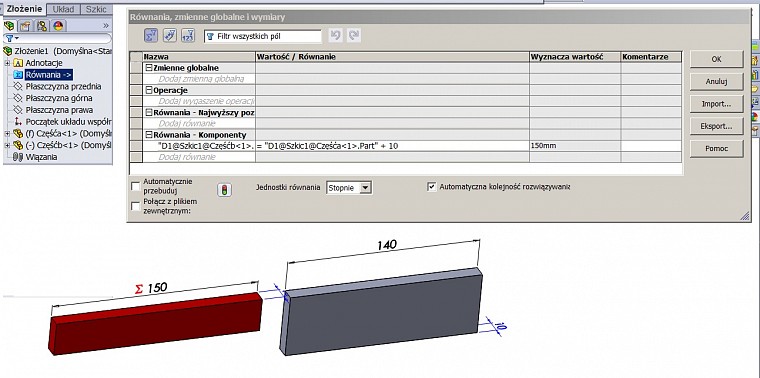Open the DisplayManager color ball tab
The width and height of the screenshot is (760, 378).
tap(59, 26)
